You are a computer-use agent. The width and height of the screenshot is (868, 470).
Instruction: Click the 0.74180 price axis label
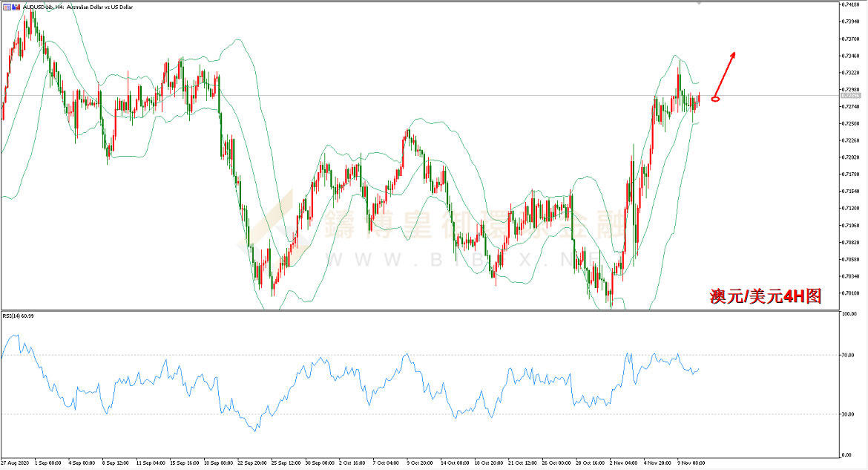click(x=851, y=4)
